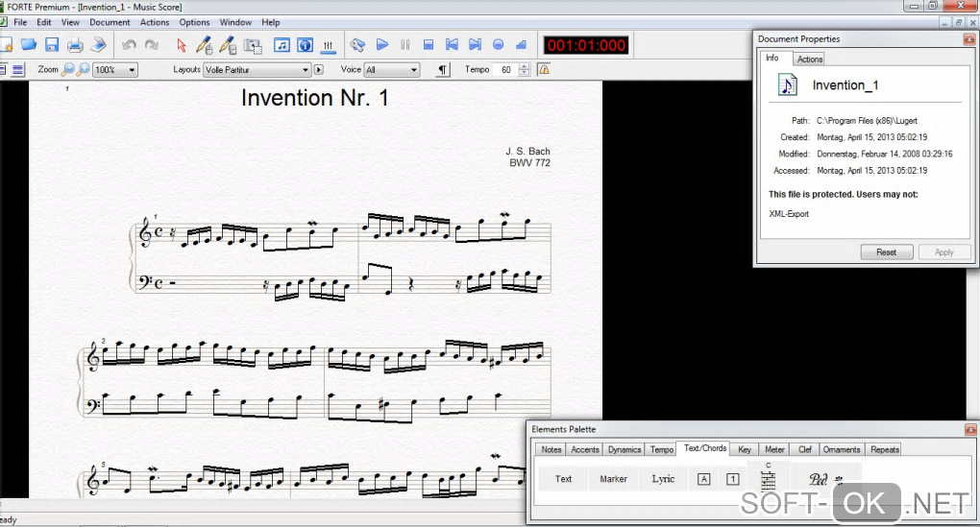Switch to the Dynamics tab in Elements Palette
Viewport: 980px width, 527px height.
tap(625, 449)
